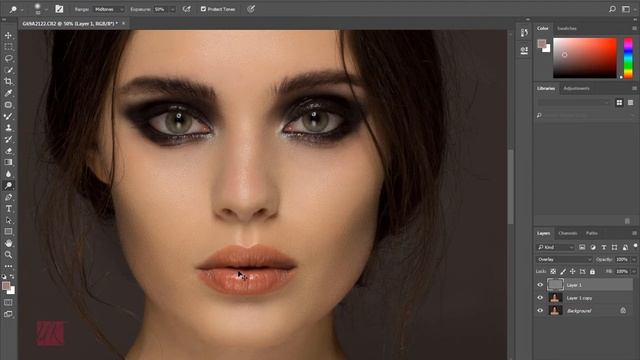
Task: Toggle prevent artboard auto-nesting lock icon
Action: point(582,271)
